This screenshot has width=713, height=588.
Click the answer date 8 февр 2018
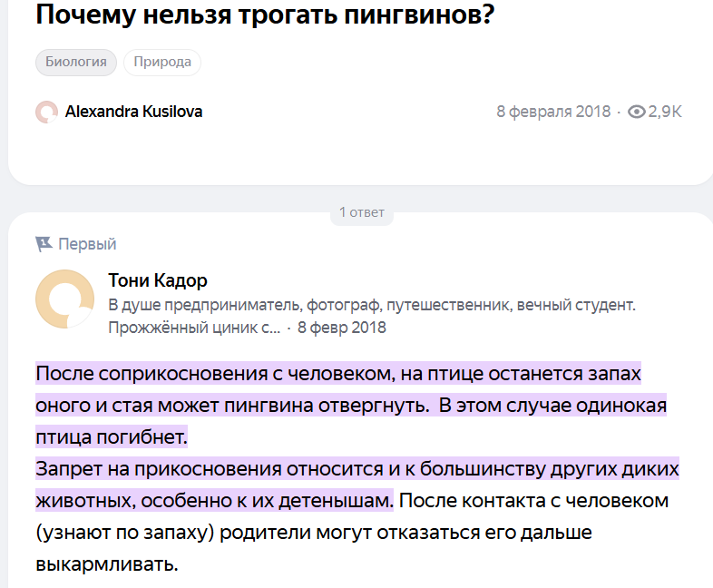tap(342, 328)
